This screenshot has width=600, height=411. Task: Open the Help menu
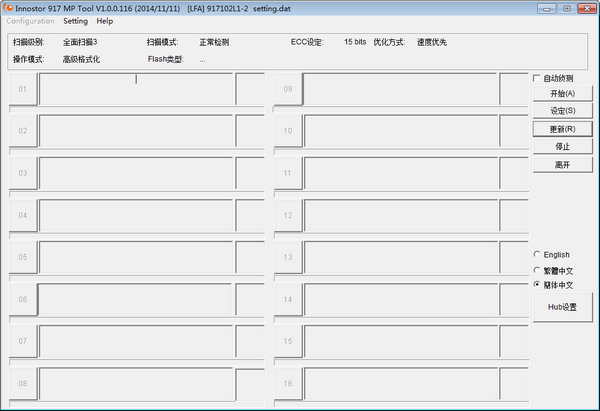(x=105, y=21)
